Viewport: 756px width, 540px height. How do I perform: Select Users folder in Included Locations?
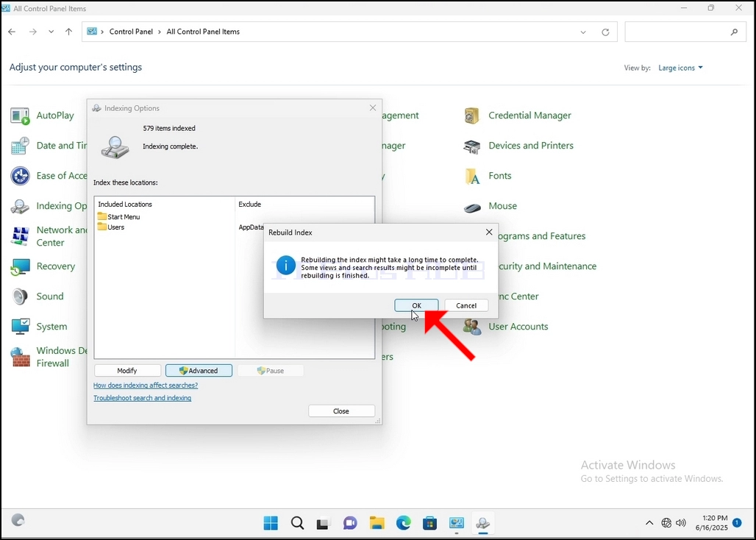click(x=111, y=227)
